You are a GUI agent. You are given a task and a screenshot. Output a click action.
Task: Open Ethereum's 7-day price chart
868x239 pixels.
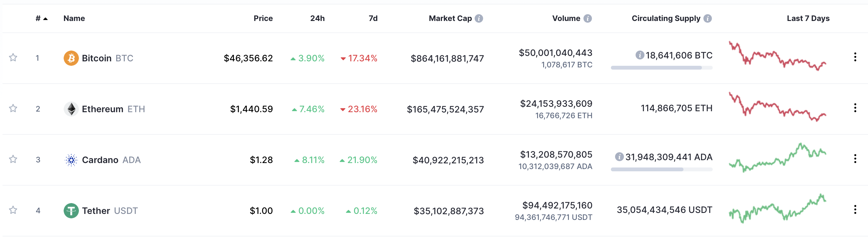tap(777, 107)
